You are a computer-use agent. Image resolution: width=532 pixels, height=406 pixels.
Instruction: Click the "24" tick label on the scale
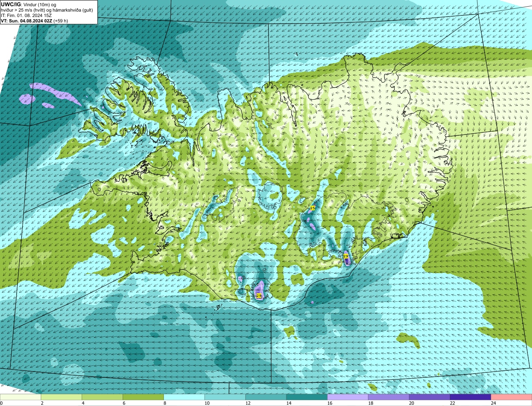click(x=493, y=403)
